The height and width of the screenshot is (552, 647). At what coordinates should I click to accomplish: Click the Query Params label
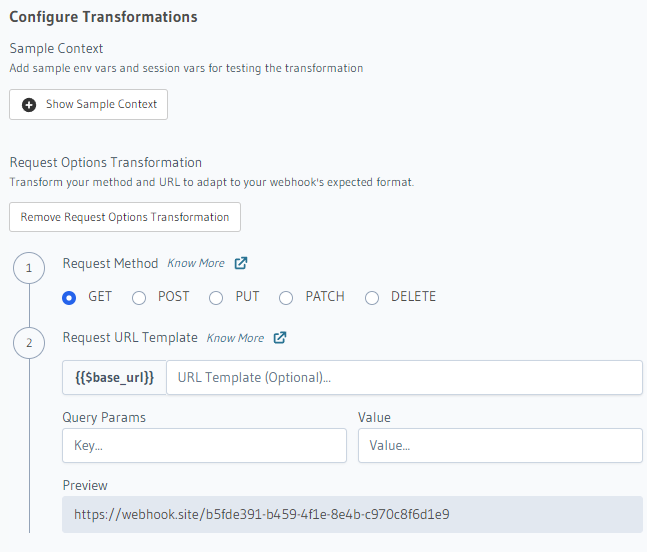pyautogui.click(x=104, y=417)
